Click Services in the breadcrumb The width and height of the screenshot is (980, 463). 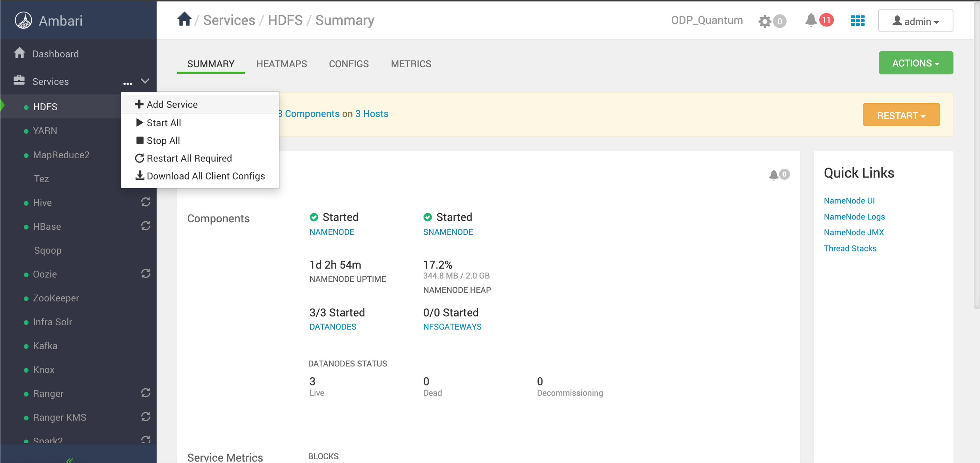(x=229, y=20)
